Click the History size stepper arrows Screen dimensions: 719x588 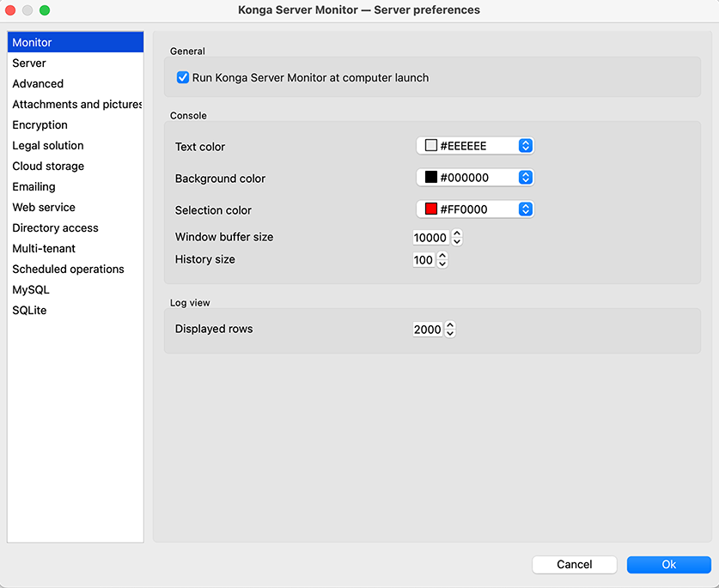pyautogui.click(x=442, y=260)
